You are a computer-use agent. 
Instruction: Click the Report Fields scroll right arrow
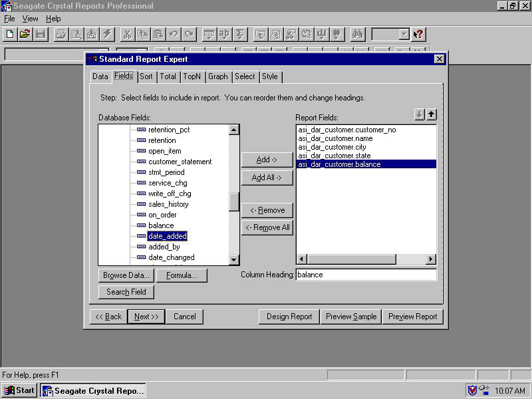[x=430, y=259]
